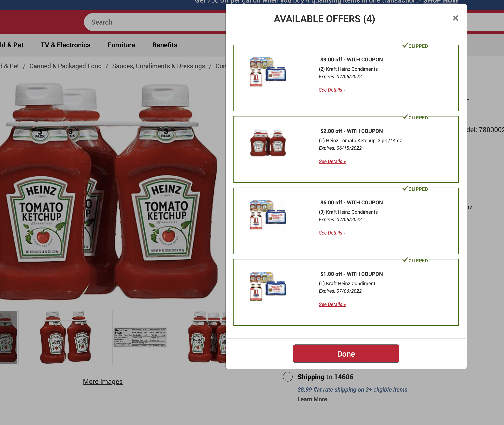The height and width of the screenshot is (425, 504).
Task: Open the Furniture menu
Action: click(x=121, y=45)
